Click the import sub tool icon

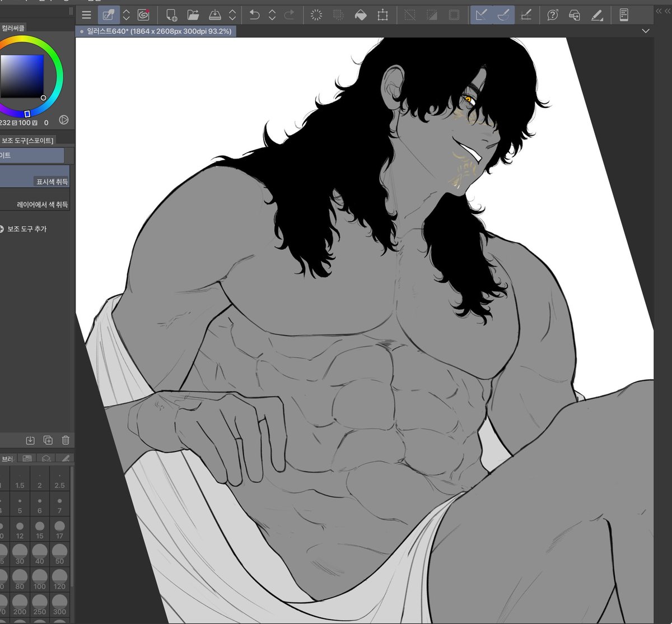point(30,440)
